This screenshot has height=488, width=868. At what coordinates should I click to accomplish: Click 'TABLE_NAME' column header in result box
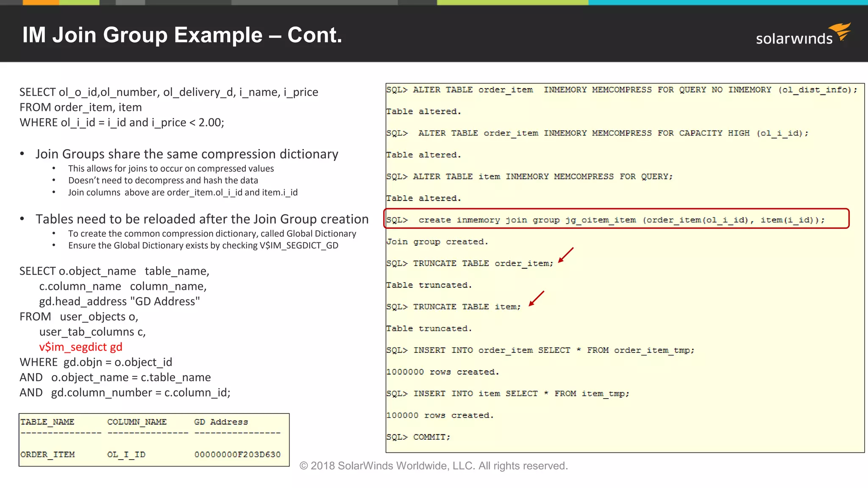point(47,422)
